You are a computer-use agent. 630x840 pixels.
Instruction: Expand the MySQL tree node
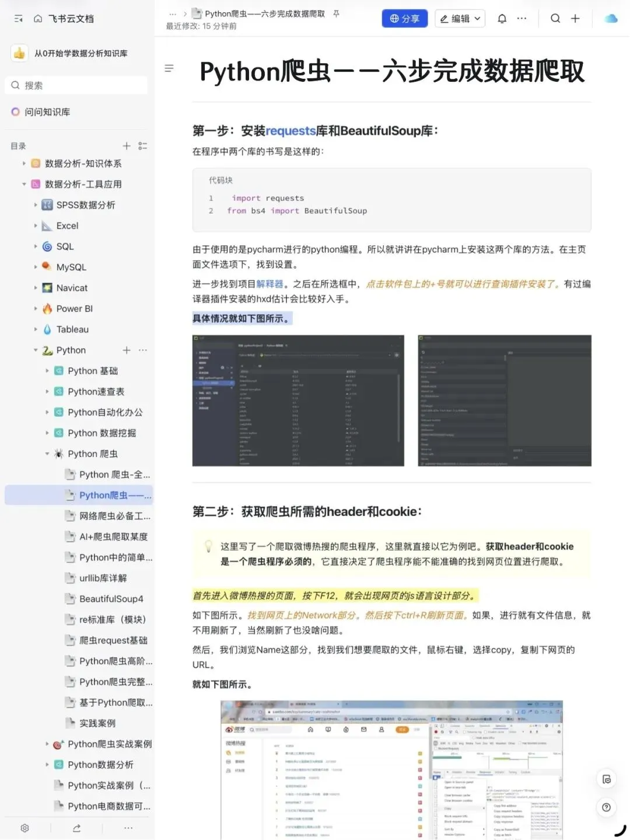36,267
